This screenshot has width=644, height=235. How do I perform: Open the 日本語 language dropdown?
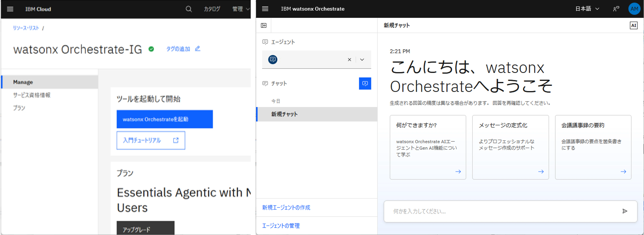pos(587,9)
